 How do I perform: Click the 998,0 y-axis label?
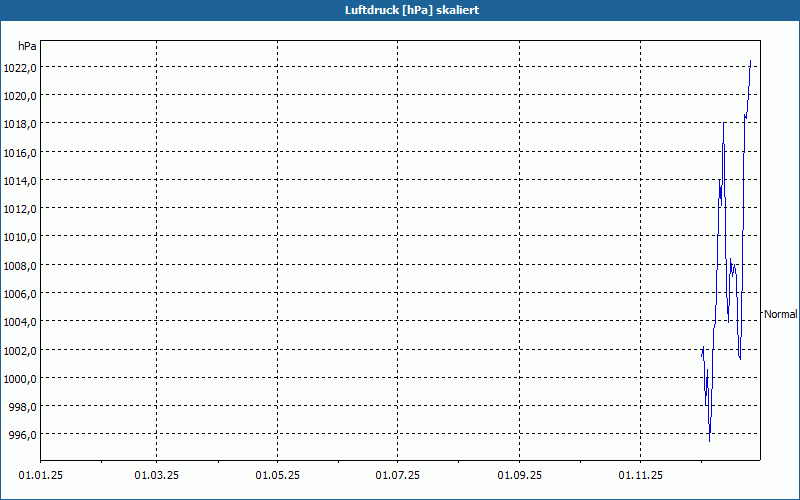pyautogui.click(x=24, y=407)
